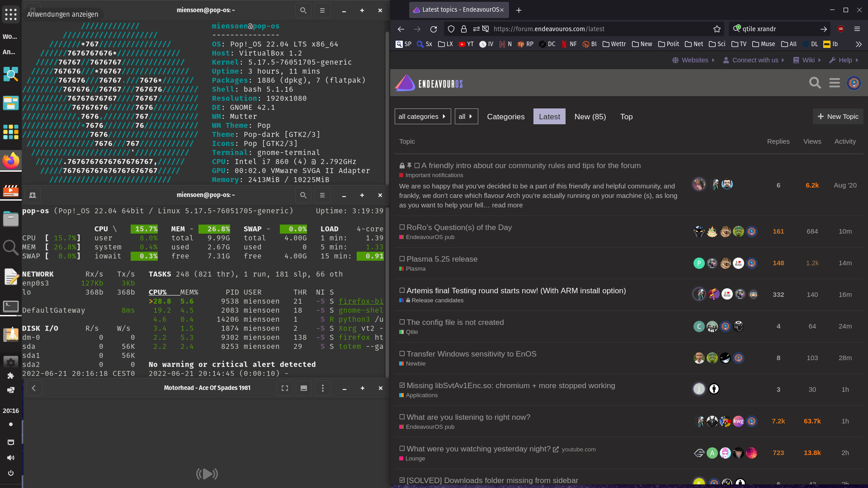Open the DC bookmark
Screen dimensions: 868x488
click(x=547, y=44)
